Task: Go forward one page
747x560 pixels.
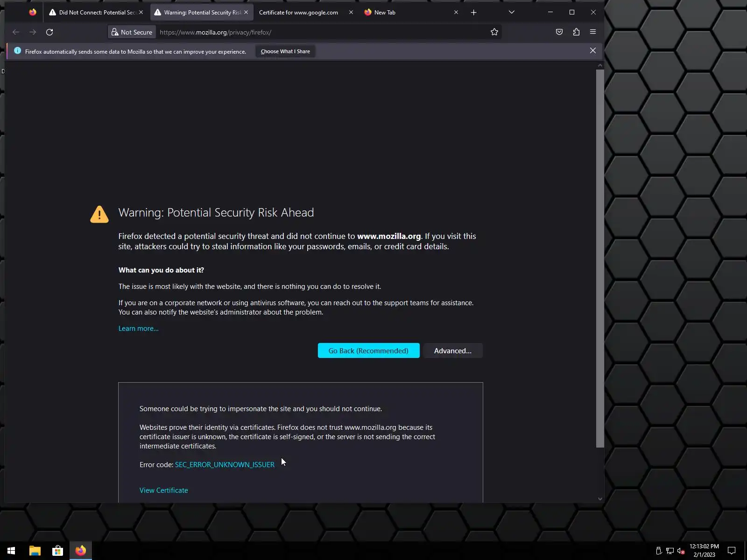Action: click(x=33, y=32)
